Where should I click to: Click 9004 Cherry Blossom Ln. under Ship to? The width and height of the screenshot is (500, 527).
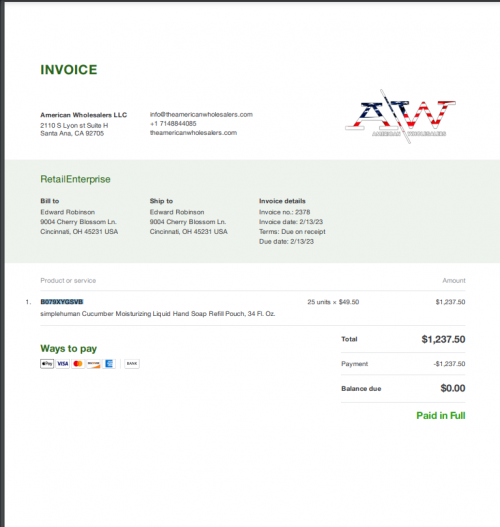point(188,222)
